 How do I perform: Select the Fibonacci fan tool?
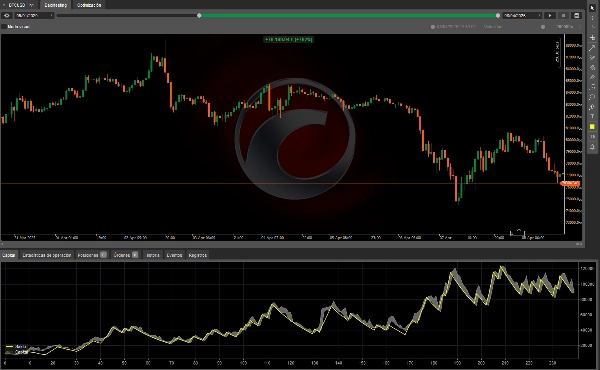tap(592, 67)
